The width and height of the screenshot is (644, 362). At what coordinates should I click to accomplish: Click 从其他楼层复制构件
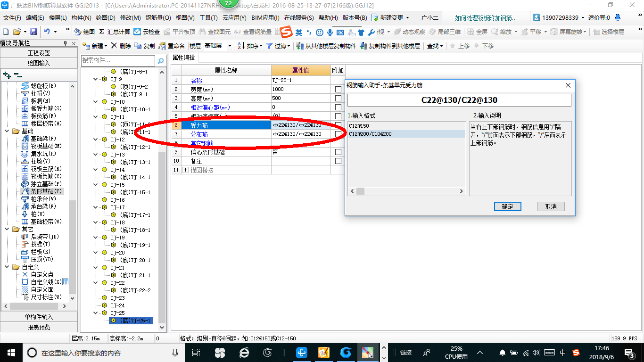tap(327, 46)
